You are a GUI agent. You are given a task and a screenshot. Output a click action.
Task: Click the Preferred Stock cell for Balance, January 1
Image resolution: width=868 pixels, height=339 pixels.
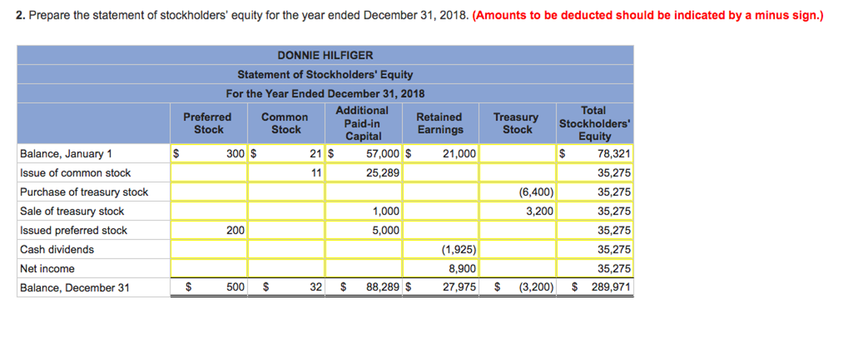[209, 153]
